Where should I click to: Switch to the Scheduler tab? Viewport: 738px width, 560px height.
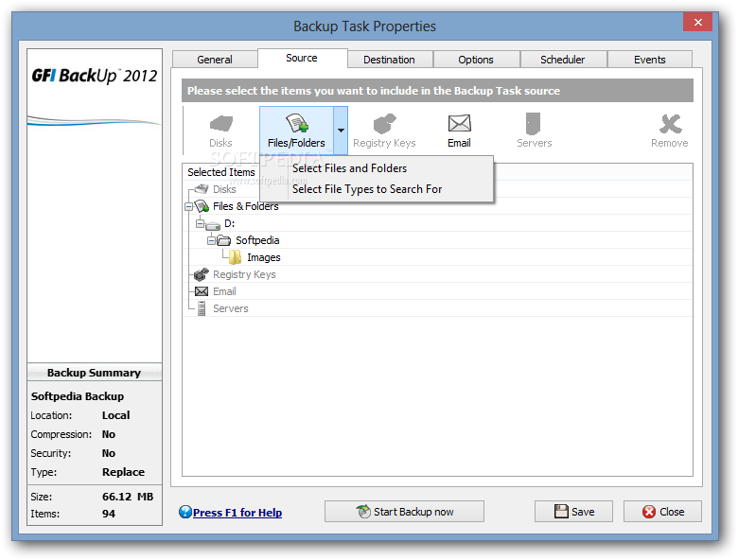click(562, 60)
